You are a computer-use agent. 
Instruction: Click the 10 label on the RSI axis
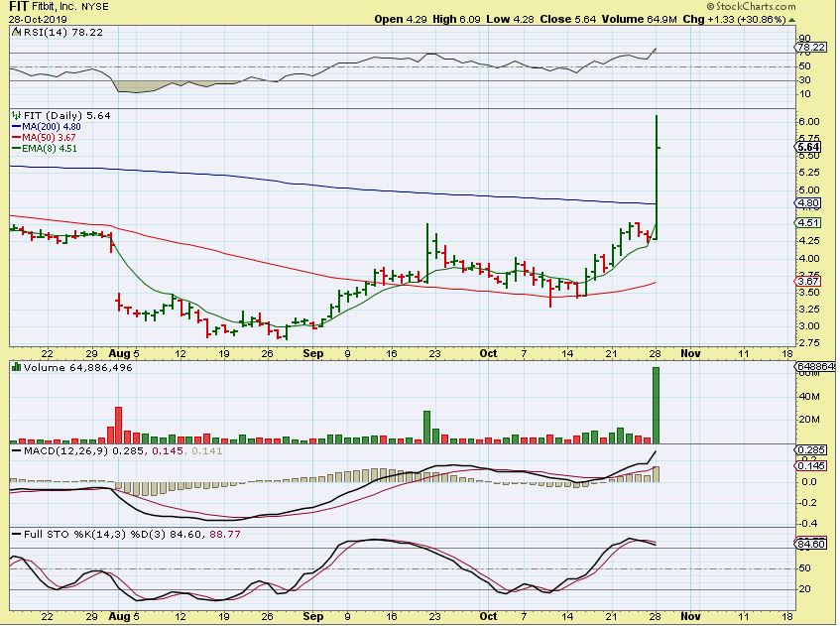[x=805, y=94]
